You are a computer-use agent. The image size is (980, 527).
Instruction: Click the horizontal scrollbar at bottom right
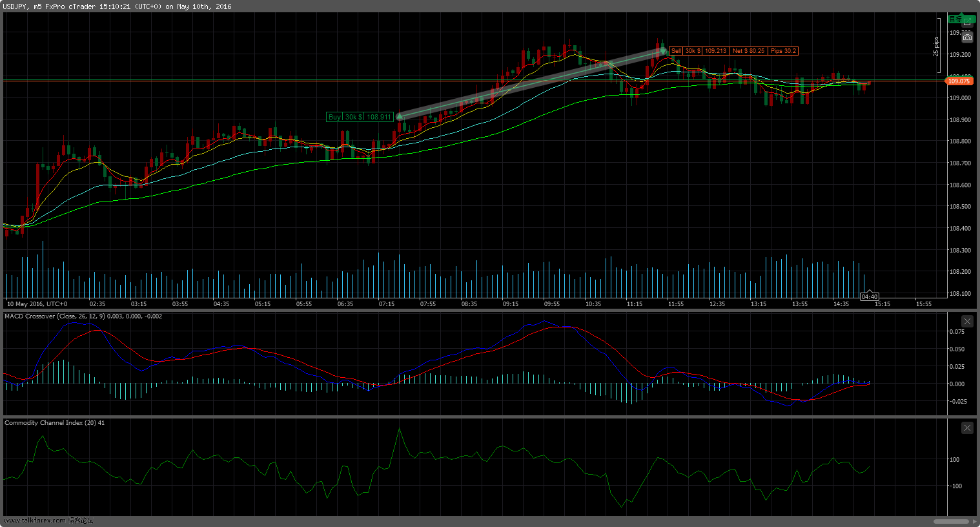click(951, 521)
